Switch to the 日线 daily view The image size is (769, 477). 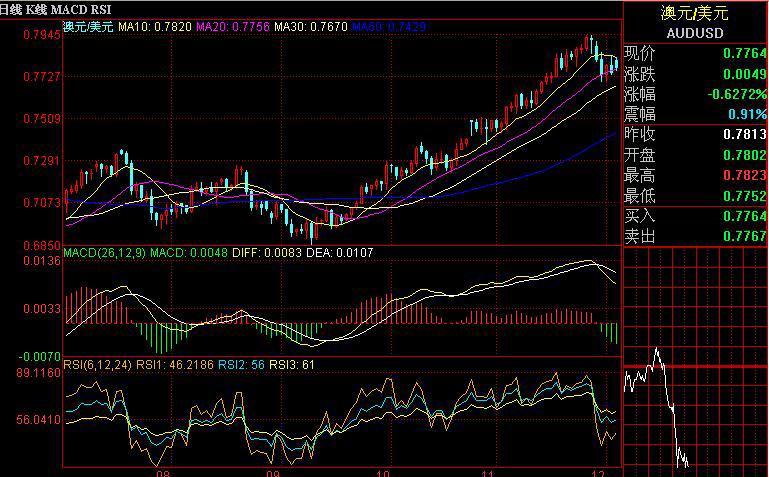(x=10, y=9)
